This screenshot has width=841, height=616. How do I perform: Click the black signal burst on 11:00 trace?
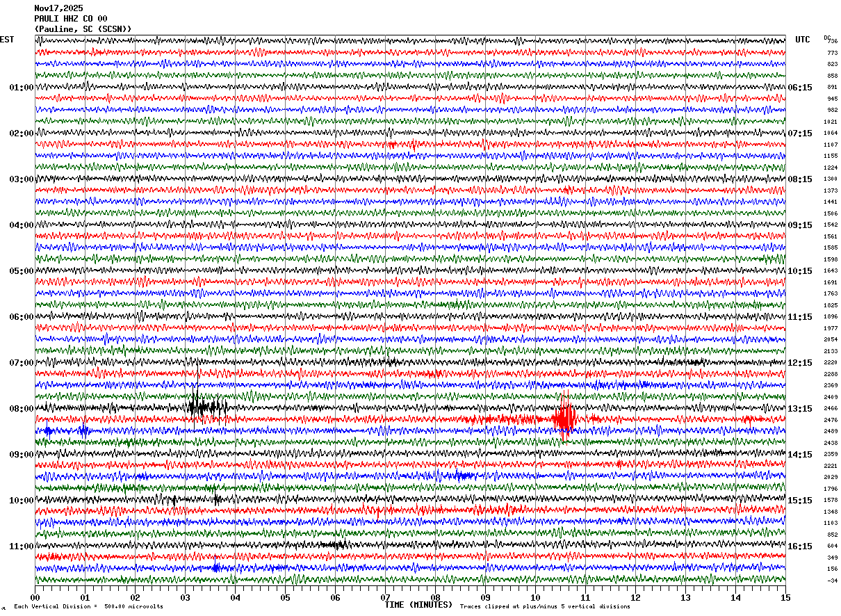pos(337,544)
